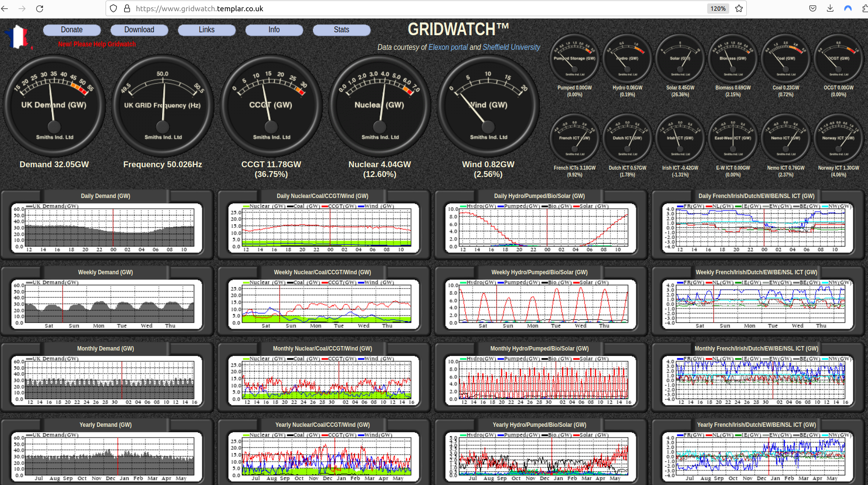Open the Links menu item
Viewport: 868px width, 485px height.
point(206,30)
